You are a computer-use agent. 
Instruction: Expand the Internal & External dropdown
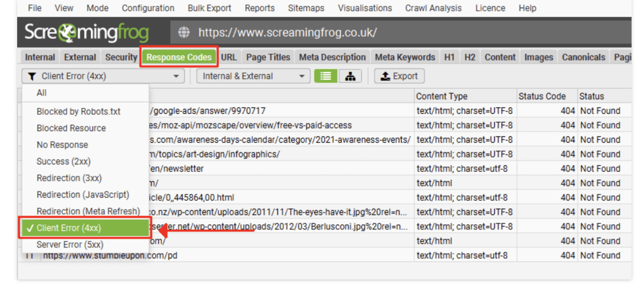tap(253, 76)
